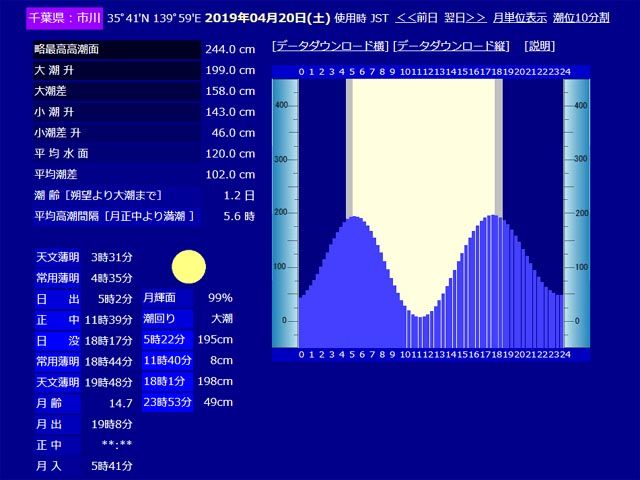Click the 11時40分 low tide time

point(167,360)
